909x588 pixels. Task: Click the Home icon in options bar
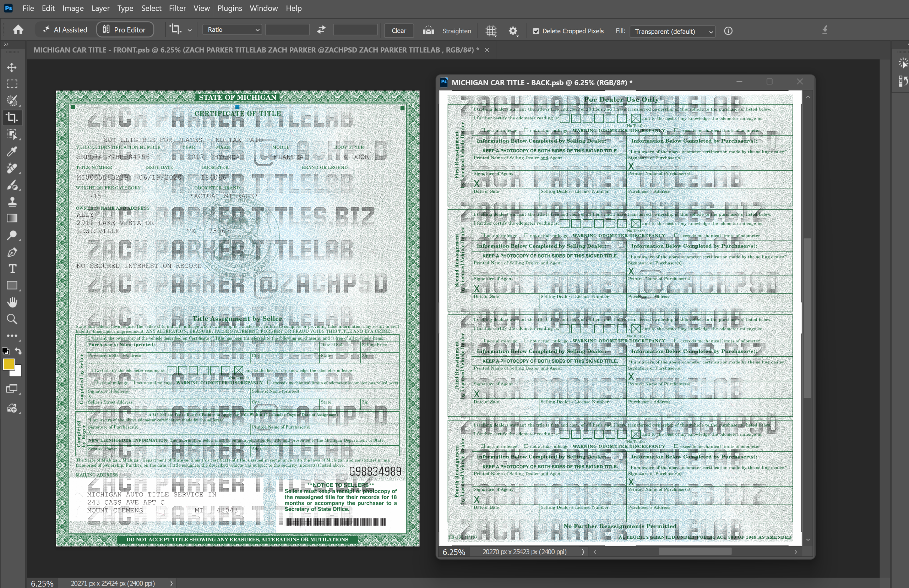click(18, 30)
